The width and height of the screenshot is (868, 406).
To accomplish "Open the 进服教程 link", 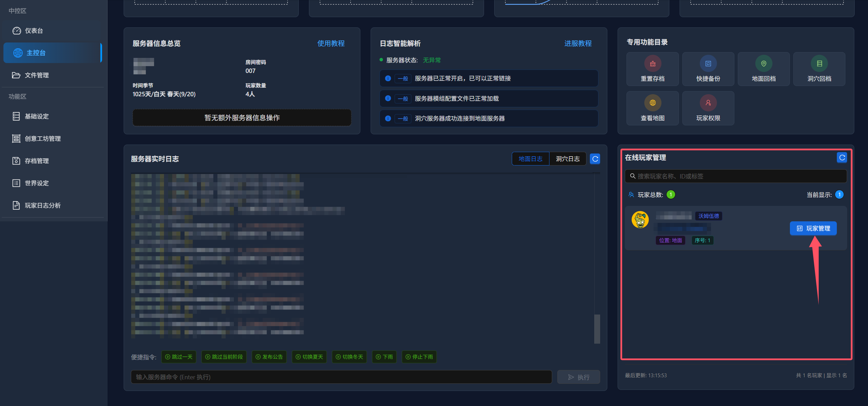I will 578,44.
